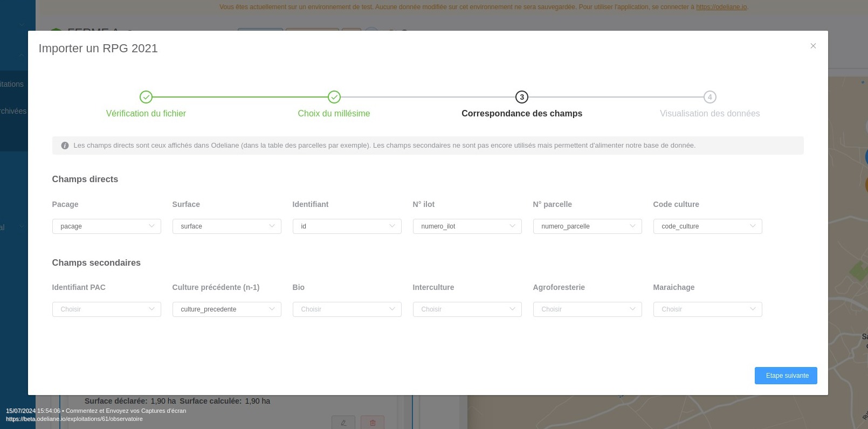This screenshot has width=868, height=429.
Task: Click the Agroforesterie field label
Action: [x=559, y=287]
